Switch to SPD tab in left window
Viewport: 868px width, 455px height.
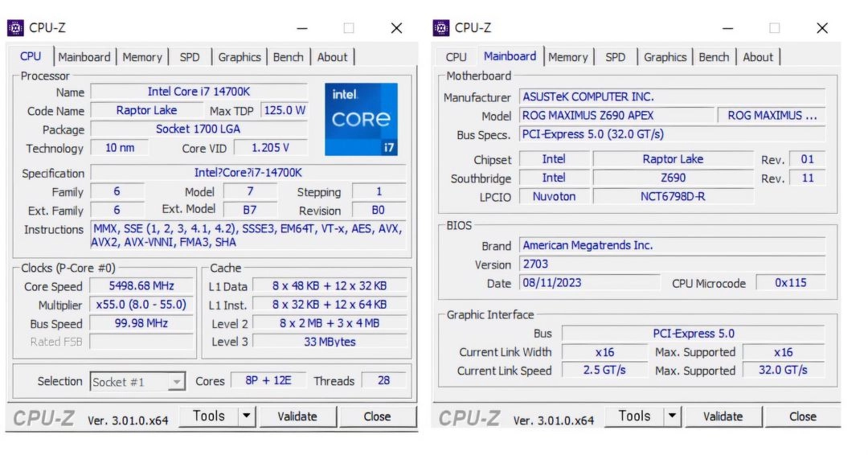(x=190, y=57)
